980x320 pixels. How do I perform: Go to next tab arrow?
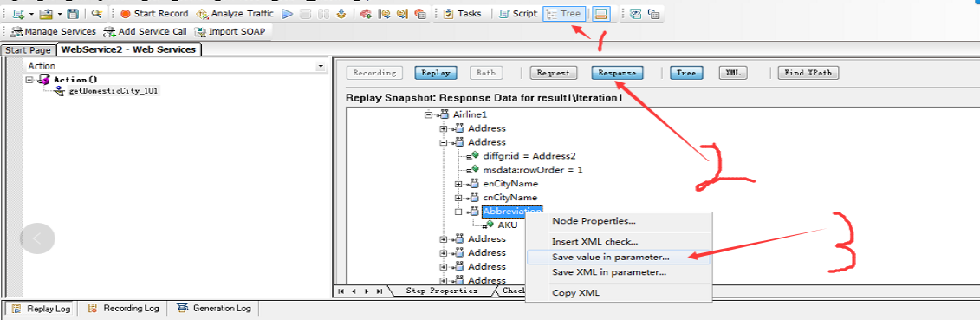[367, 291]
